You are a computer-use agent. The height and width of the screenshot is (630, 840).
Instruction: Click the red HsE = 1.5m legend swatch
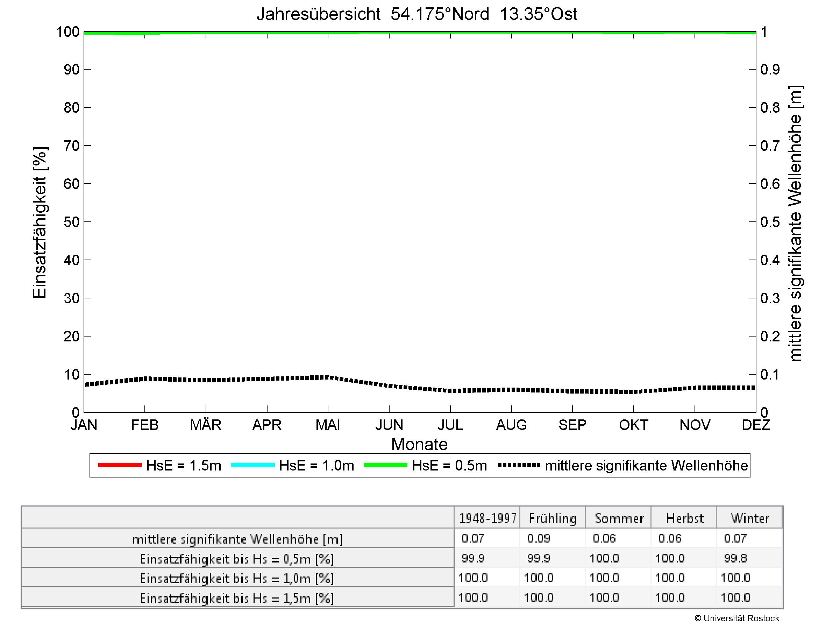pos(120,465)
